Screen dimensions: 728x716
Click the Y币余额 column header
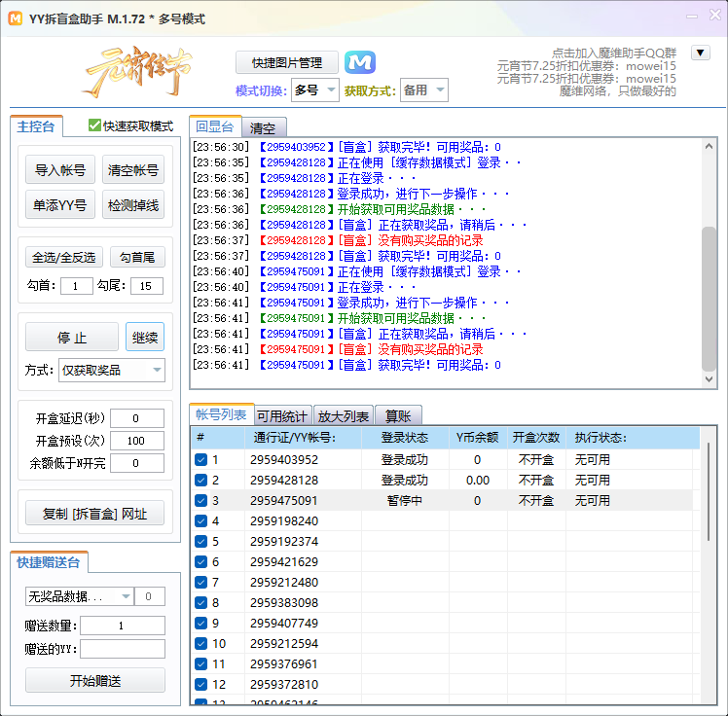tap(478, 437)
